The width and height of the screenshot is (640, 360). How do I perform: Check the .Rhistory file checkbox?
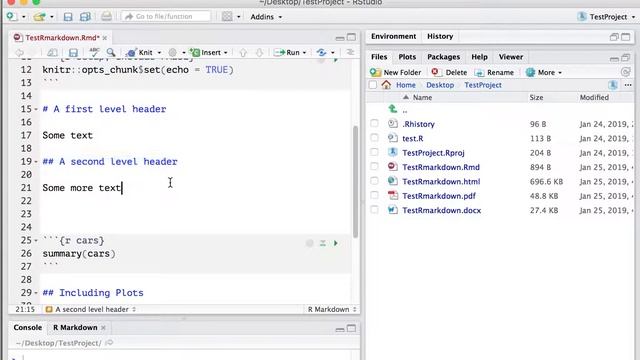(374, 123)
